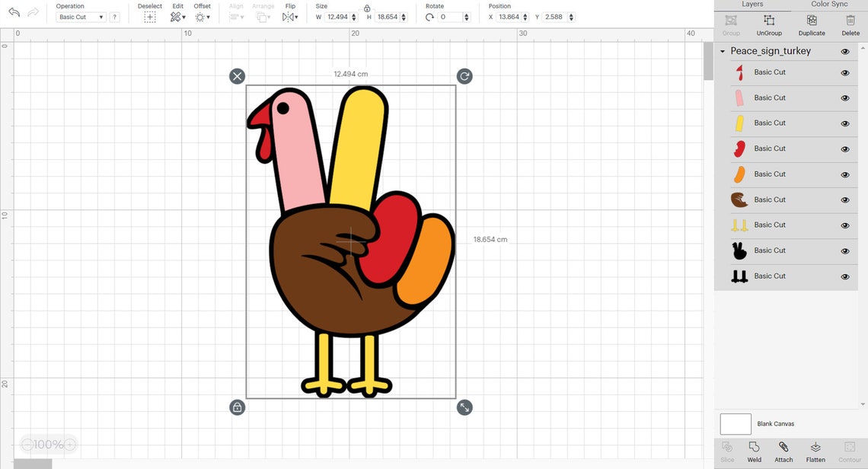Switch to the Color Sync tab
Viewport: 868px width, 469px height.
[x=829, y=3]
